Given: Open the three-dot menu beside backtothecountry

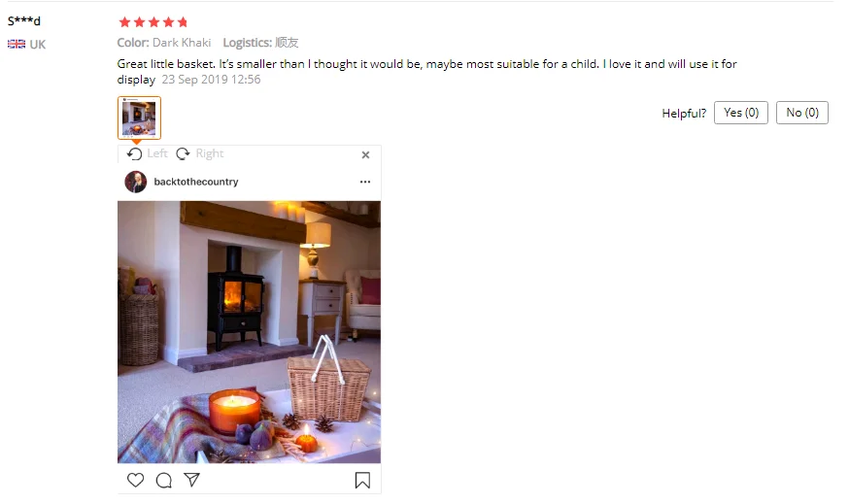Looking at the screenshot, I should coord(365,182).
